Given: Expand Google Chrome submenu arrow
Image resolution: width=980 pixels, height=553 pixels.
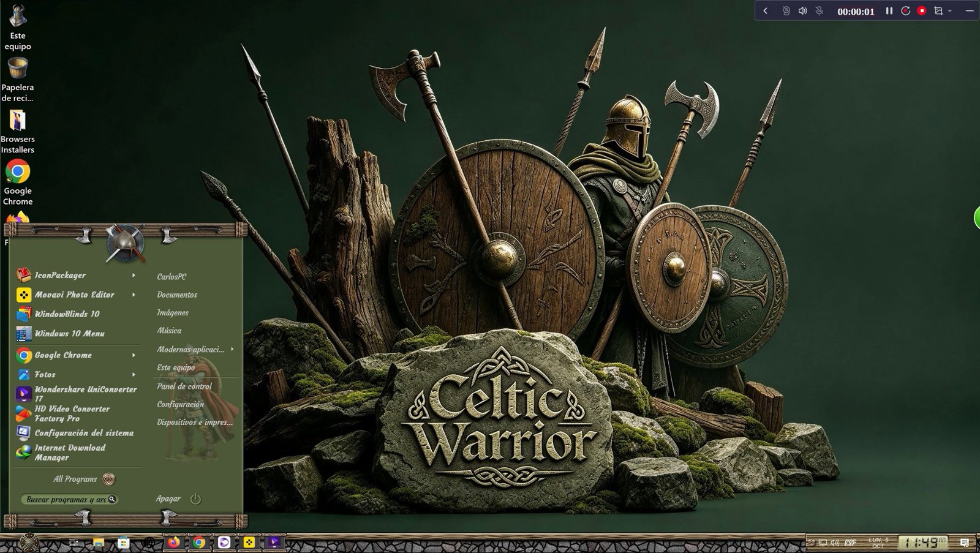Looking at the screenshot, I should click(x=134, y=355).
